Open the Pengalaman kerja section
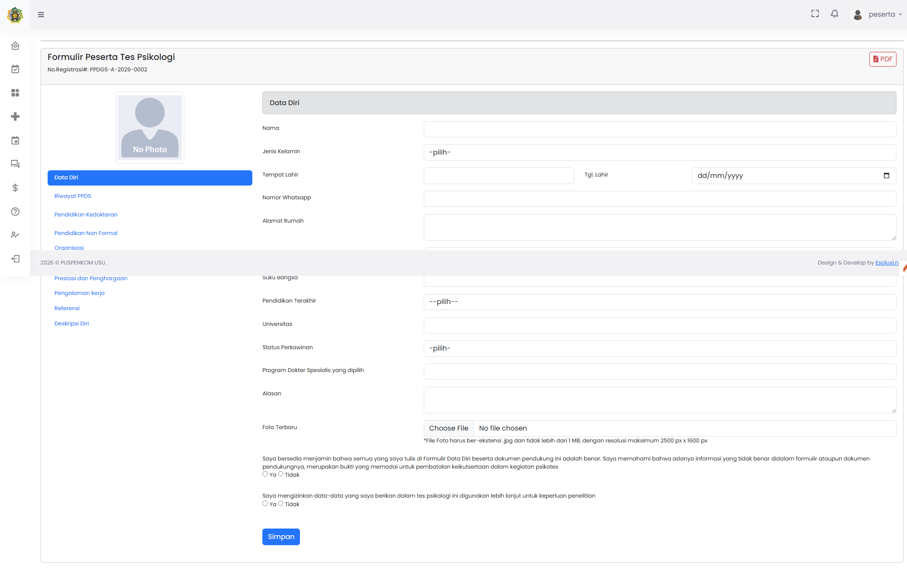 [x=80, y=293]
